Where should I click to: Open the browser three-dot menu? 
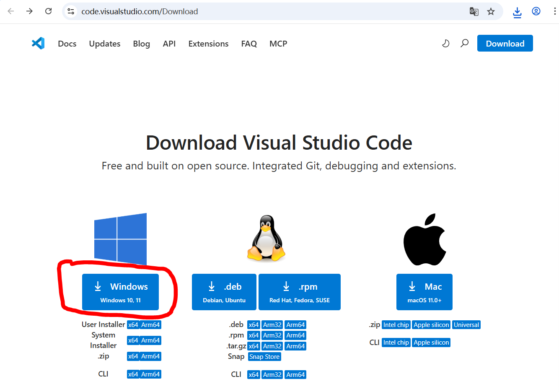point(554,11)
